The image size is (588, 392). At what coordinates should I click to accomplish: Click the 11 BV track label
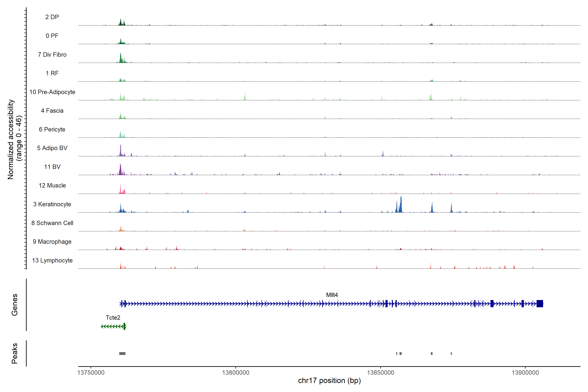pos(52,167)
